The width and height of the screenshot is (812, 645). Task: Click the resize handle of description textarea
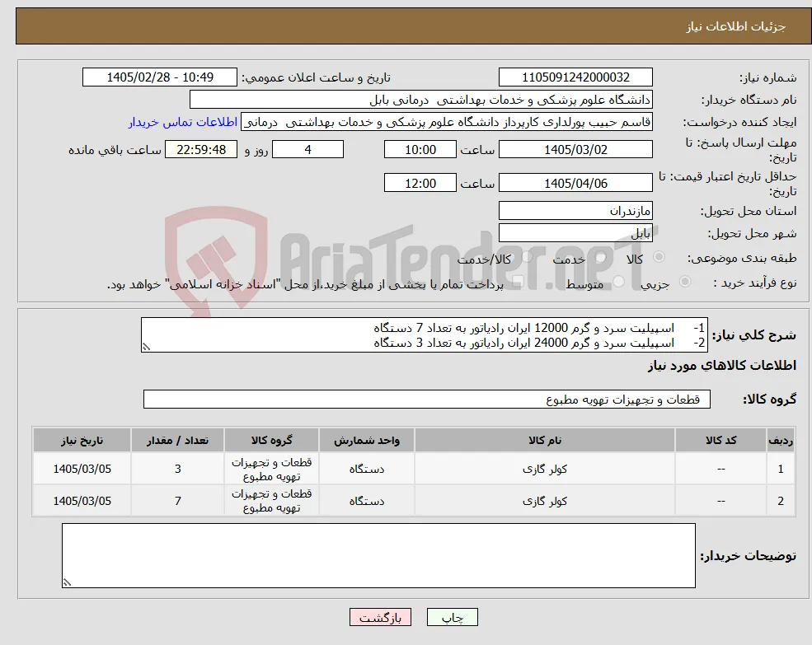pyautogui.click(x=146, y=347)
